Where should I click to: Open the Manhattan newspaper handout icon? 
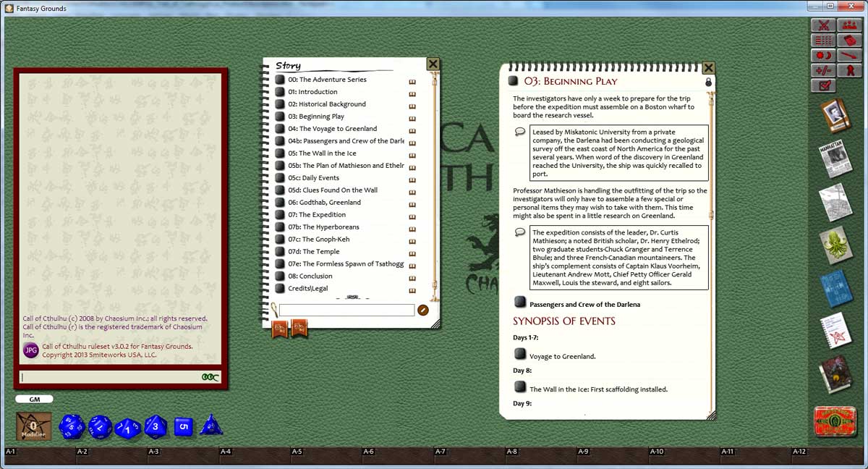(835, 159)
